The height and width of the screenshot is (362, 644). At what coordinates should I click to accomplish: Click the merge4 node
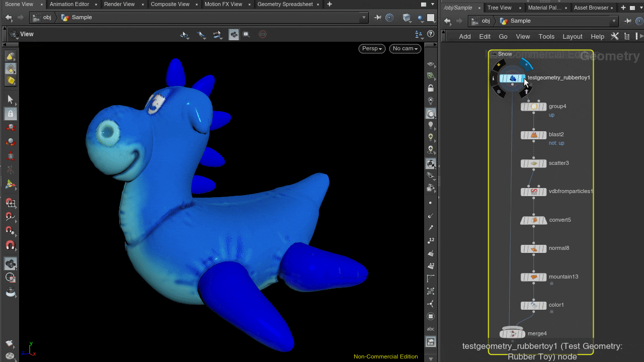point(512,334)
